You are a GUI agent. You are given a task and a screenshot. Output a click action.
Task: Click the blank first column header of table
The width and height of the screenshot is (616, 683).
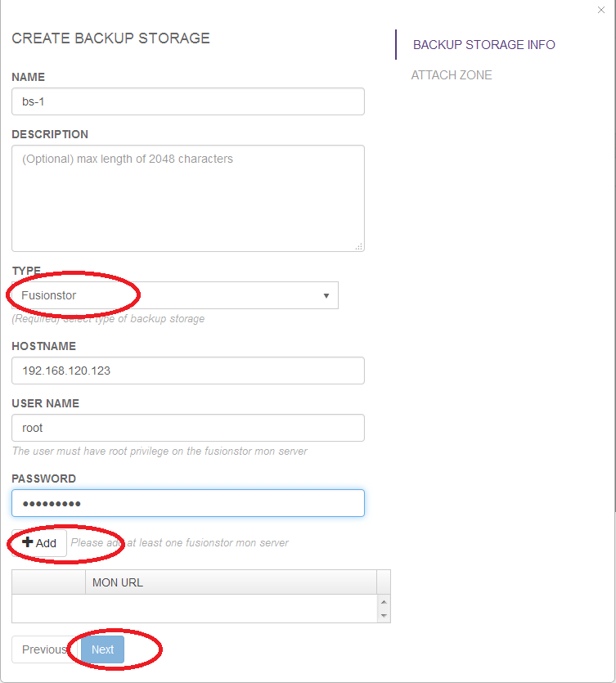coord(48,582)
